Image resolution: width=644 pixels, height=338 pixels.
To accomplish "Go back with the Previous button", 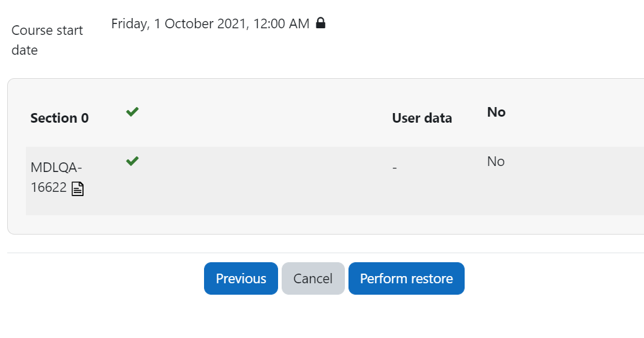I will [x=241, y=278].
